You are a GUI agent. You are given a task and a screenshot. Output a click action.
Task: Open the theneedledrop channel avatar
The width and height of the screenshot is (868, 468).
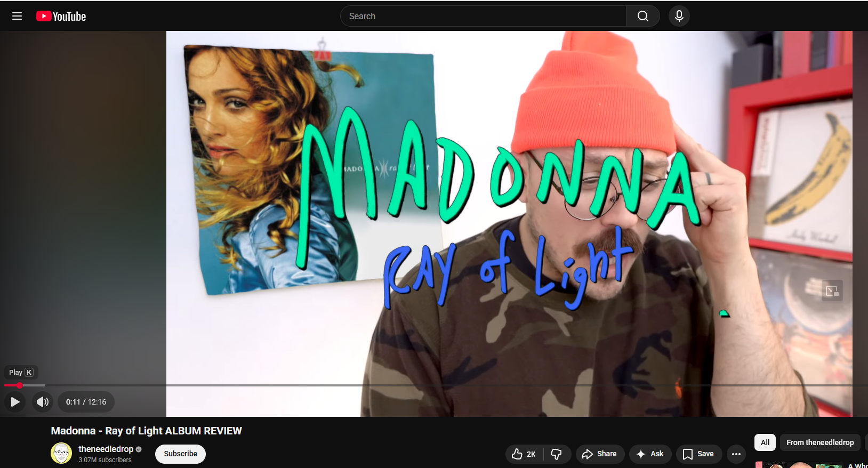click(x=61, y=453)
